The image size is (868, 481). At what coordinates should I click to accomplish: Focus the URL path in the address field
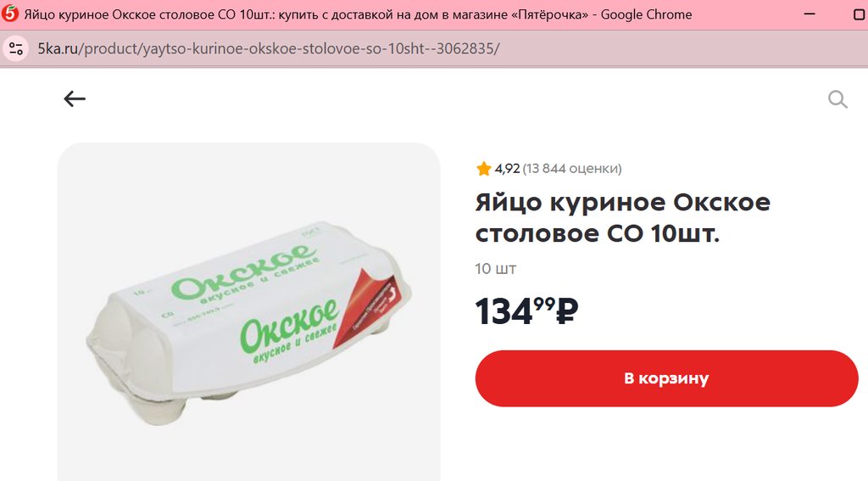[x=290, y=48]
